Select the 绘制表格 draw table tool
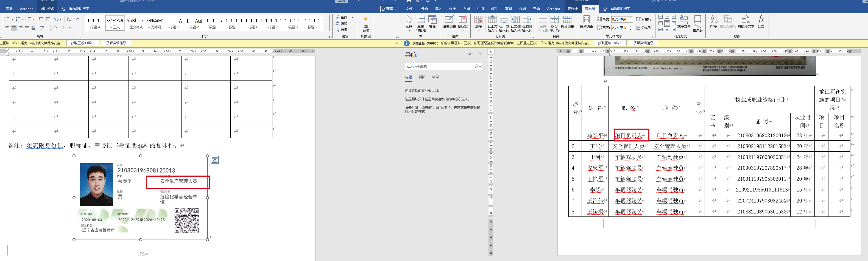The width and height of the screenshot is (868, 261). (449, 22)
